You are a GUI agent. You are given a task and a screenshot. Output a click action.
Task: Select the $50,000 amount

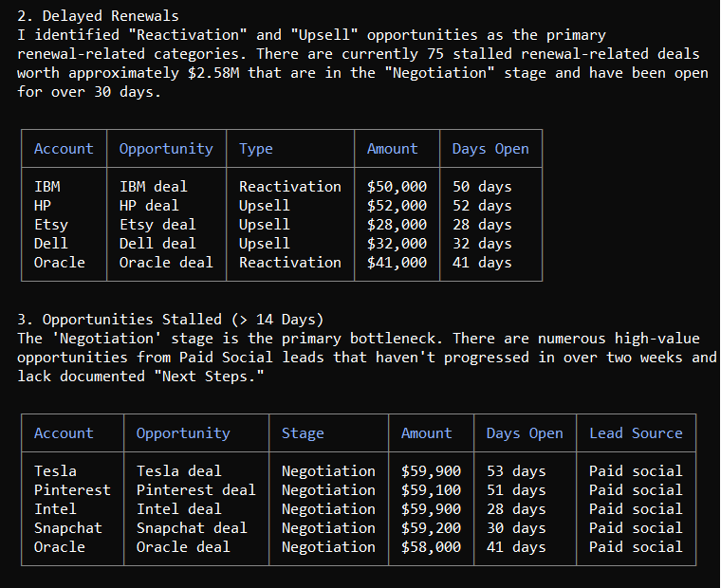pyautogui.click(x=397, y=187)
